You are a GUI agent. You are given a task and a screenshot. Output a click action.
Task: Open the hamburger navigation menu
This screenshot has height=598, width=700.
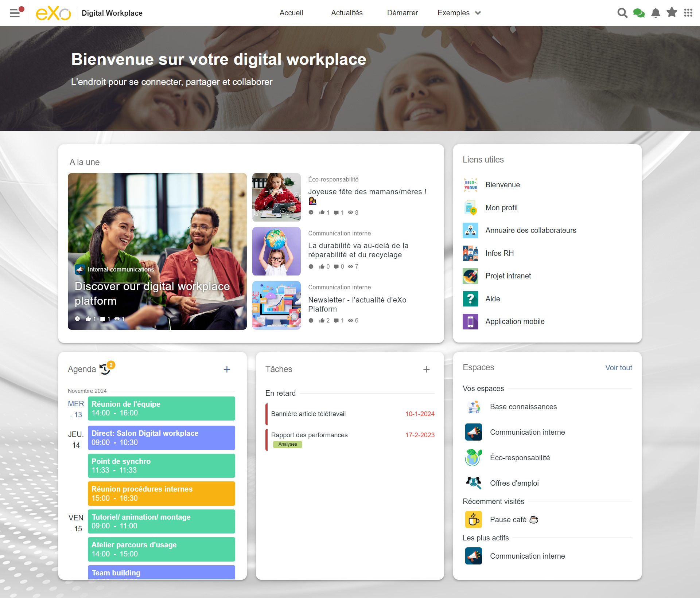(15, 13)
